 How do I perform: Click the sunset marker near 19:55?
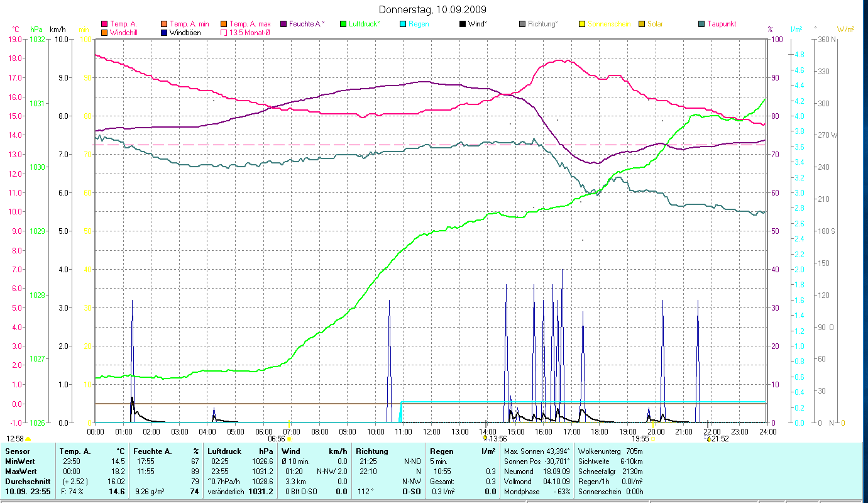pos(652,438)
